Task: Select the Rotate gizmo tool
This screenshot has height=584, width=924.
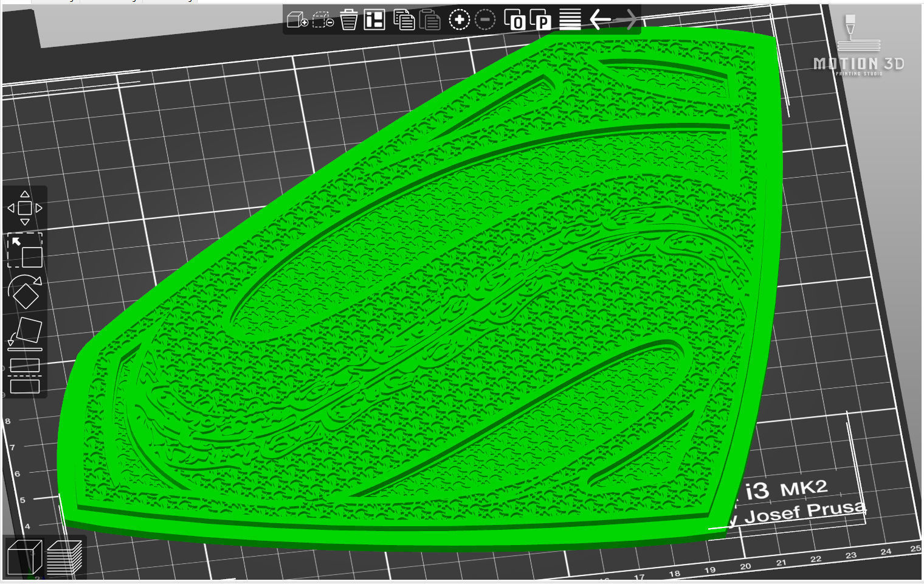Action: [25, 292]
